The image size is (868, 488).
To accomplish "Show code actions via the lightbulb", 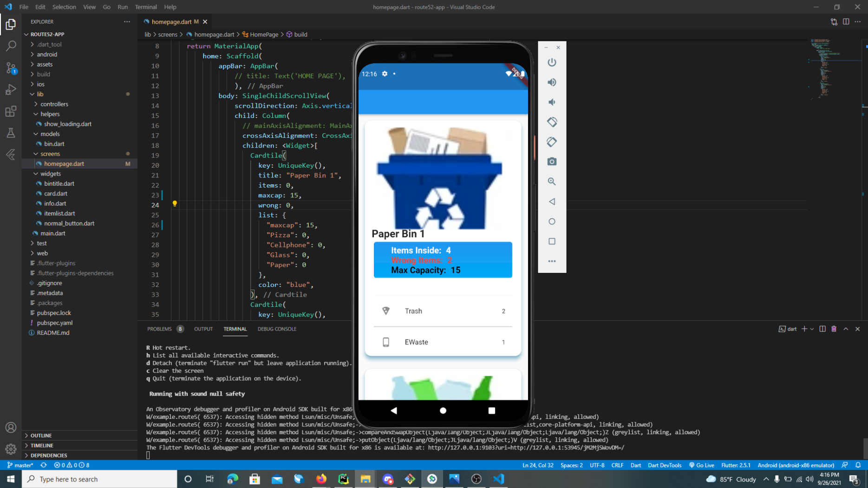I will (x=175, y=204).
